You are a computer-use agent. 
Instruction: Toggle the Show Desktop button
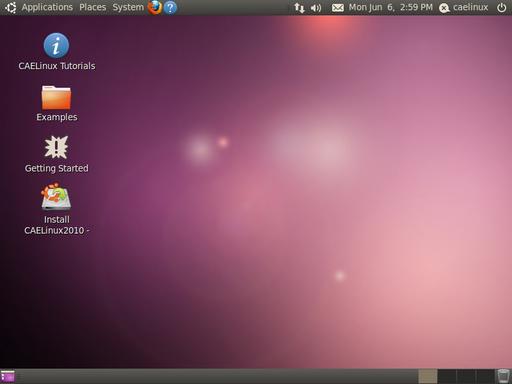pos(8,377)
